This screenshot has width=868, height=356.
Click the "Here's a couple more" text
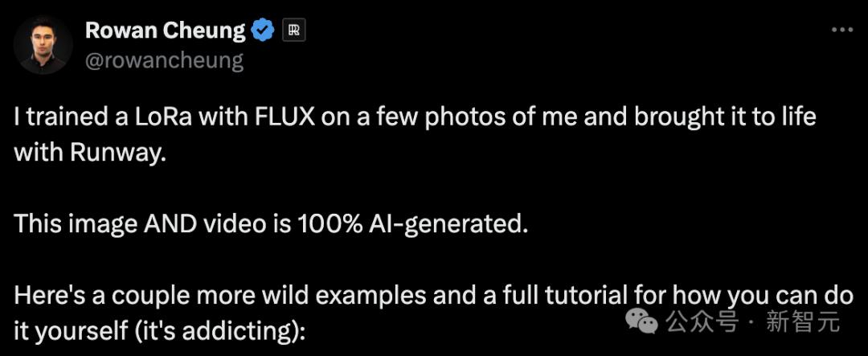click(x=119, y=294)
